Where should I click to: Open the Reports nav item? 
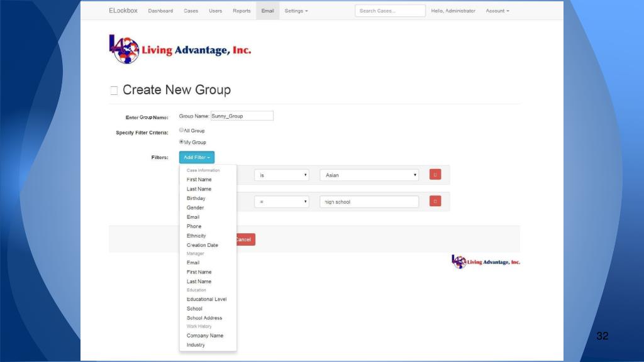[x=241, y=11]
